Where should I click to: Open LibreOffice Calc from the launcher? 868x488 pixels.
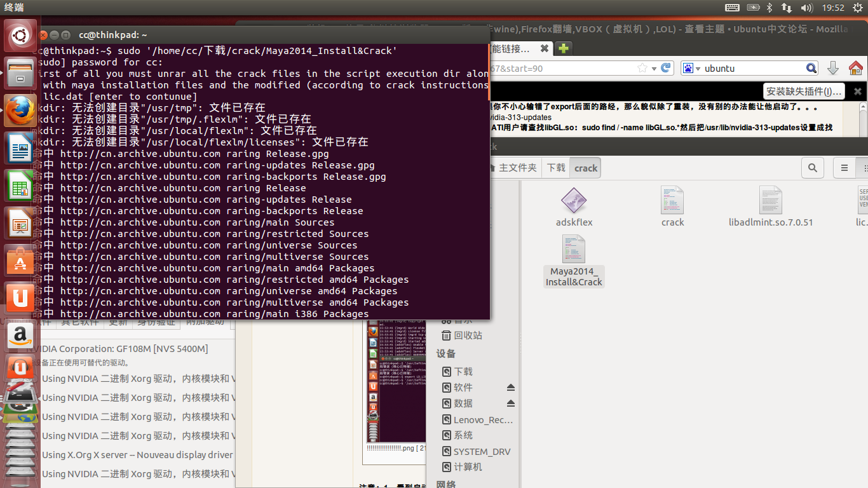click(x=20, y=185)
